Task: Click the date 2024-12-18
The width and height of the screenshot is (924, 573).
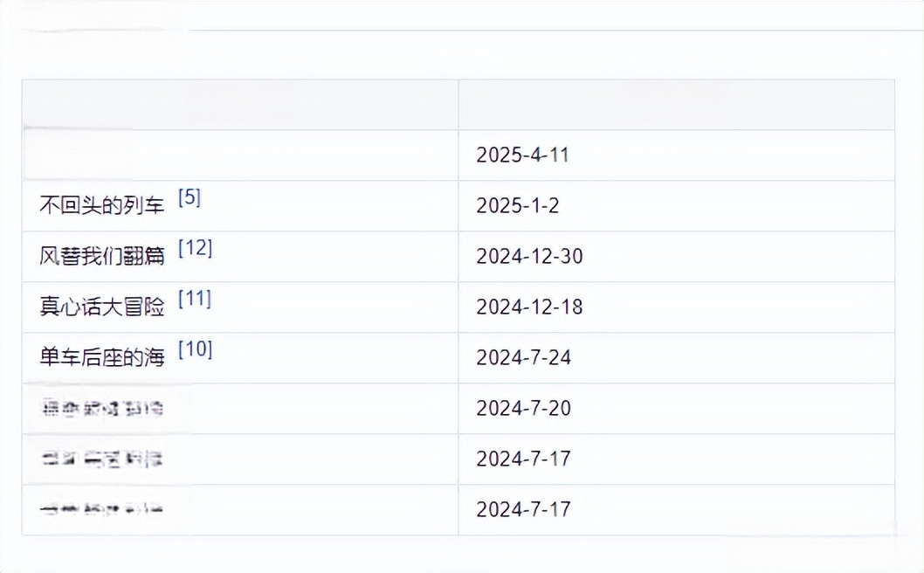Action: point(529,307)
